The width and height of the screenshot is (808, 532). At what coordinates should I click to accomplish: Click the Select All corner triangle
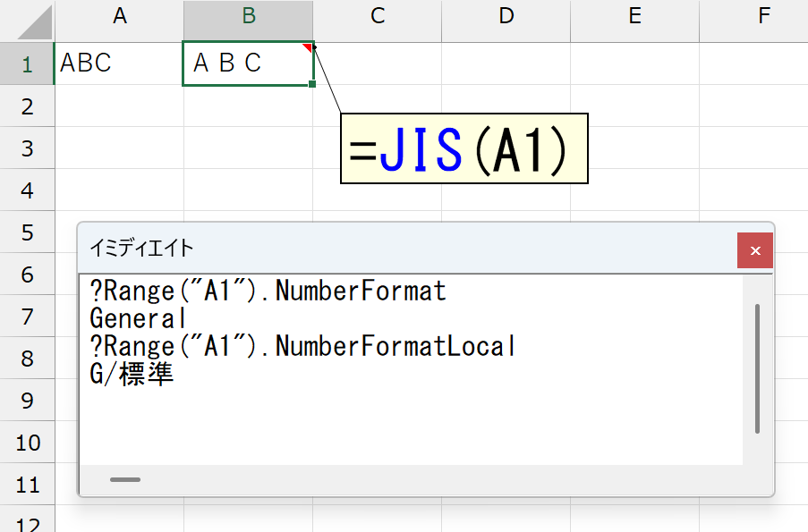click(34, 22)
